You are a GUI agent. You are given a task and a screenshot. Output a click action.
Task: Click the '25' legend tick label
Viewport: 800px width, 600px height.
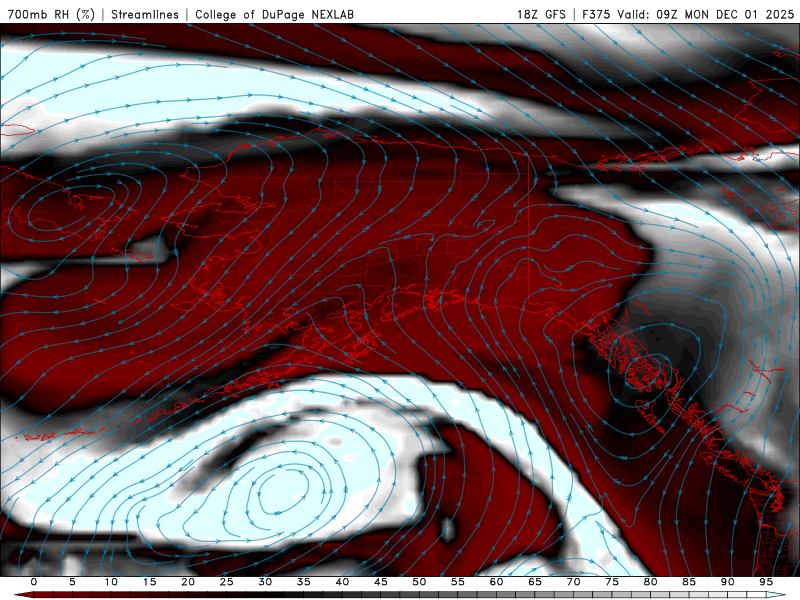coord(227,582)
